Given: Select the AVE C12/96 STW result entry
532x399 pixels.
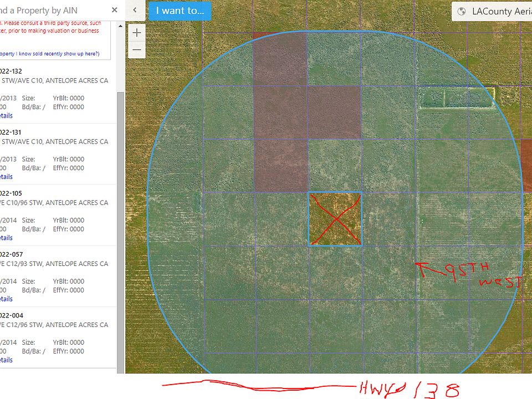Looking at the screenshot, I should coord(58,337).
